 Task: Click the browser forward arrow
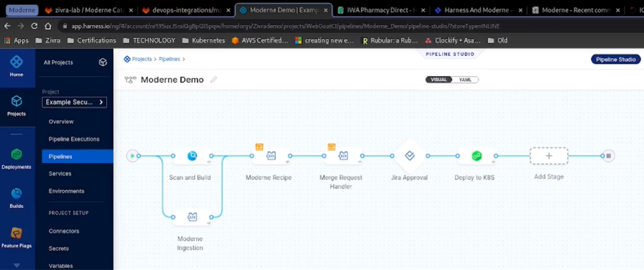click(21, 26)
